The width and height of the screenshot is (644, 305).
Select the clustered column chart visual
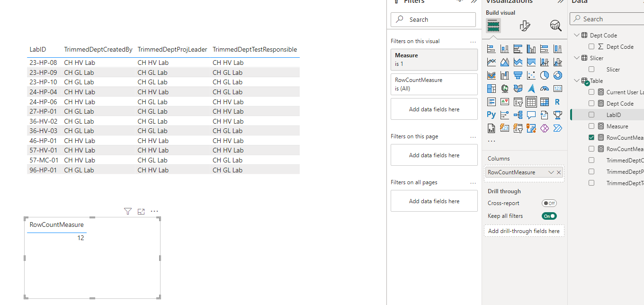(x=531, y=49)
